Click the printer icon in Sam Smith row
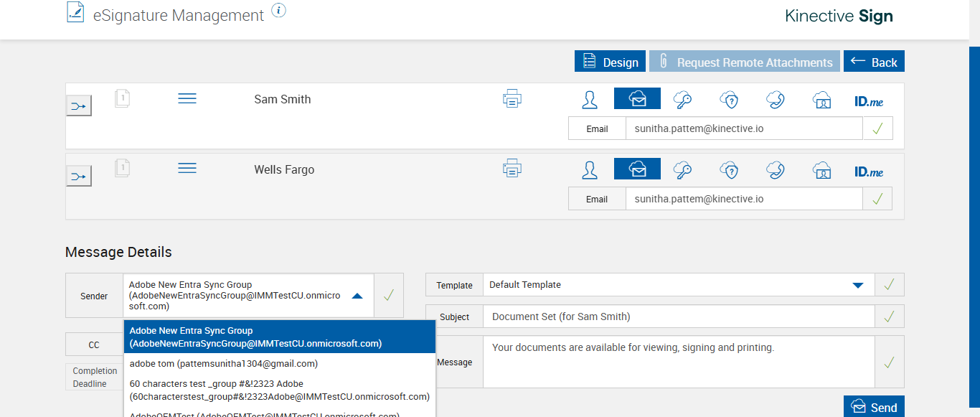Screen dimensions: 980x417 pos(512,99)
